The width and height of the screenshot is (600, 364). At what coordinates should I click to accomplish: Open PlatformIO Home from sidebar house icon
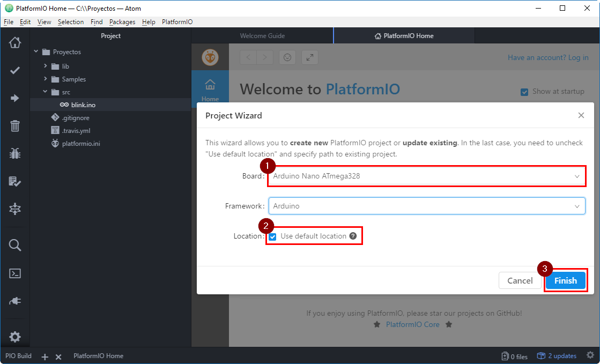point(15,42)
